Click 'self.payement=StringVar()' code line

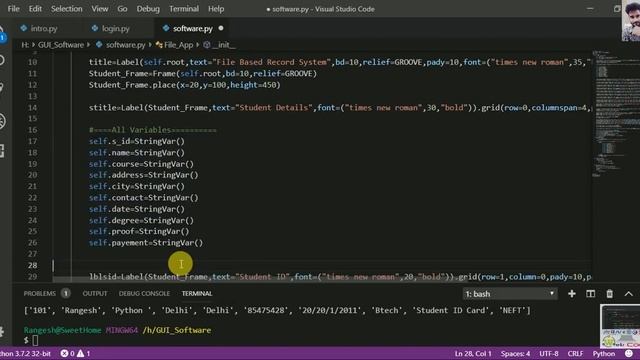point(146,242)
